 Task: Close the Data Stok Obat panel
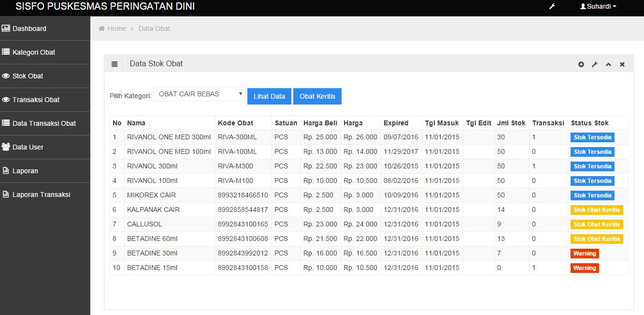point(622,64)
